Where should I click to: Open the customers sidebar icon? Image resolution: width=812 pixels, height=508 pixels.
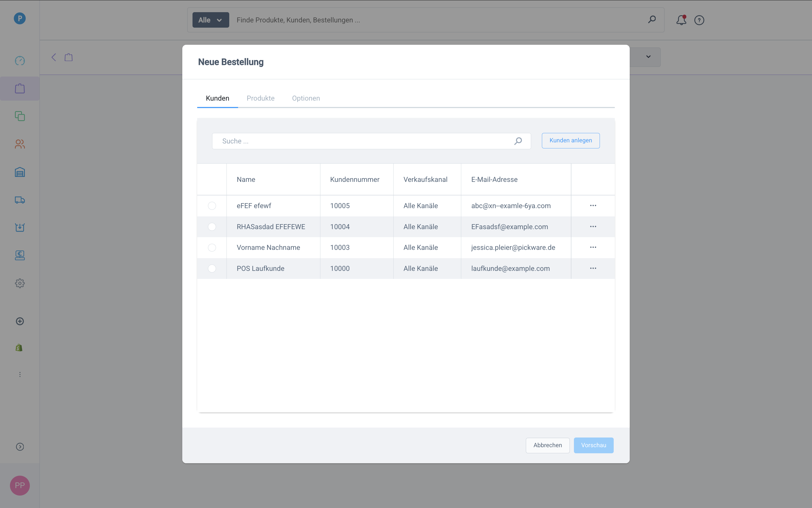coord(20,144)
